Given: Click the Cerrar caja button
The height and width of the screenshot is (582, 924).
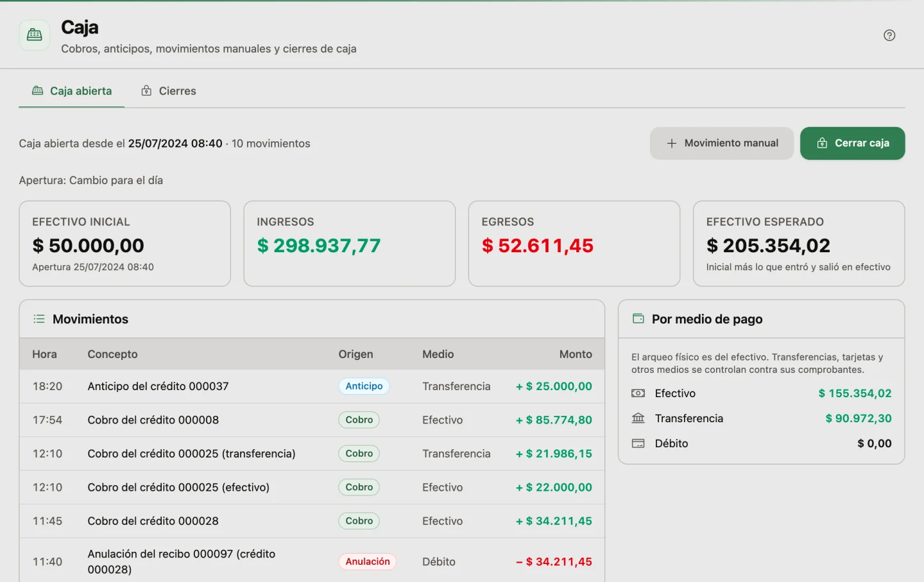Looking at the screenshot, I should (853, 143).
